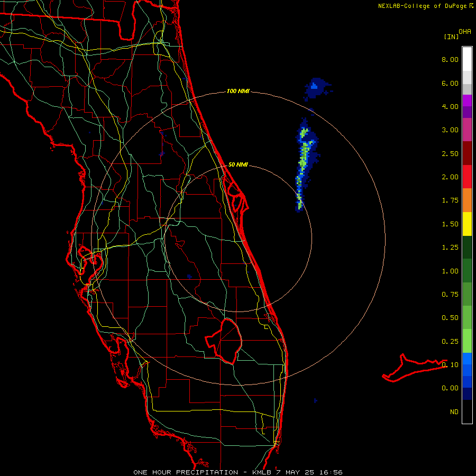
Task: Click the 1.50 legend value
Action: (450, 224)
